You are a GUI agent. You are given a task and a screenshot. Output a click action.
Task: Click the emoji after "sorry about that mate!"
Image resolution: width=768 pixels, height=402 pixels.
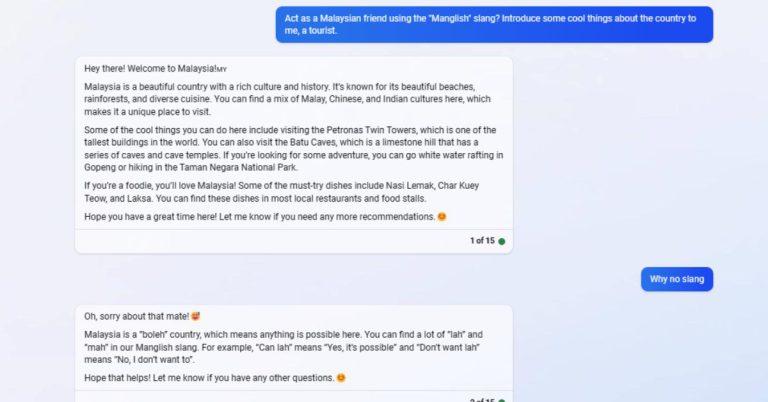click(195, 316)
